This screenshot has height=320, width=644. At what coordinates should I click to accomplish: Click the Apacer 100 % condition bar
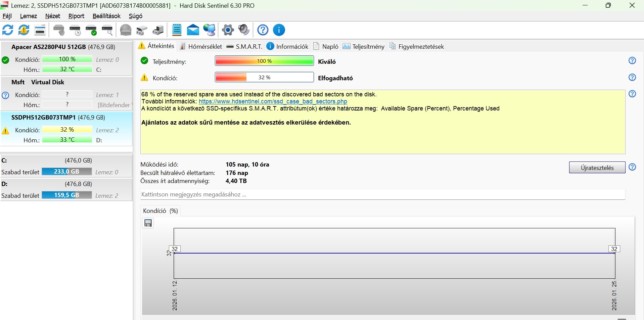[x=67, y=59]
